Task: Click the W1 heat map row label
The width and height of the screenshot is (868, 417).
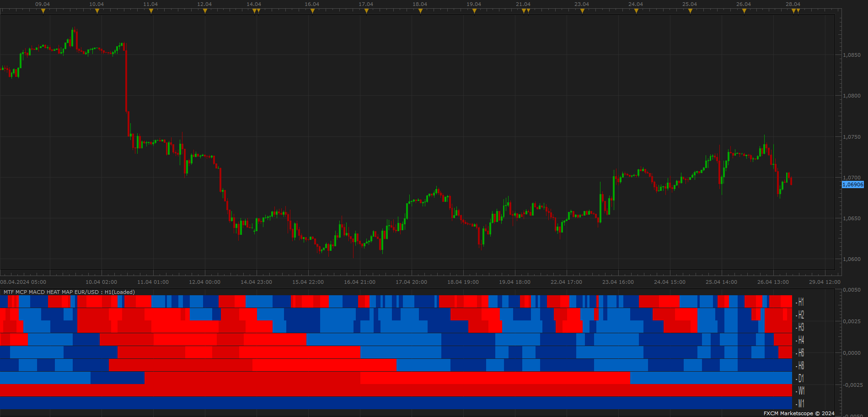Action: click(x=800, y=391)
